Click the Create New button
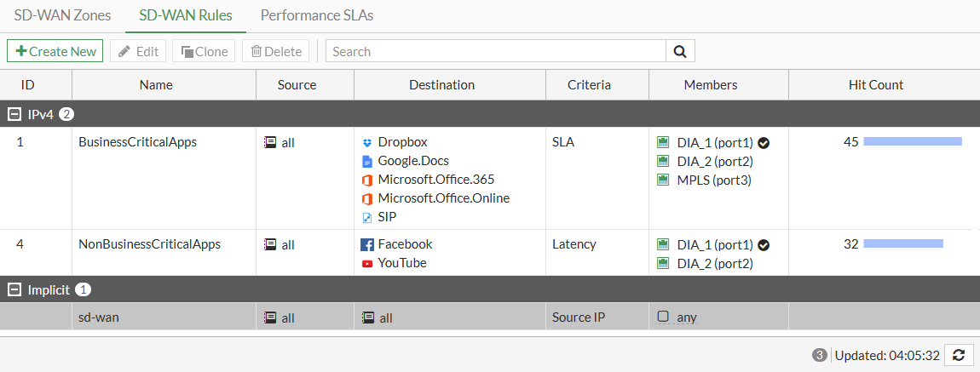The height and width of the screenshot is (372, 980). point(55,51)
